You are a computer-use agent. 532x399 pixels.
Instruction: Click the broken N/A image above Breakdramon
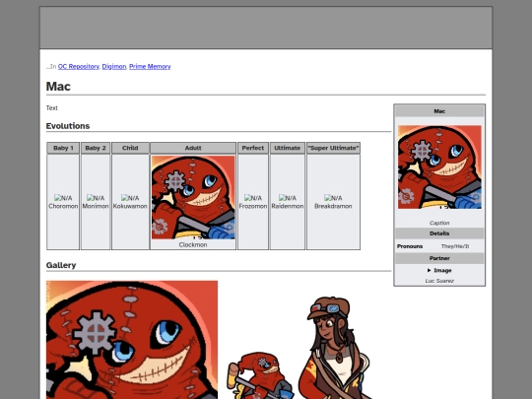[333, 198]
